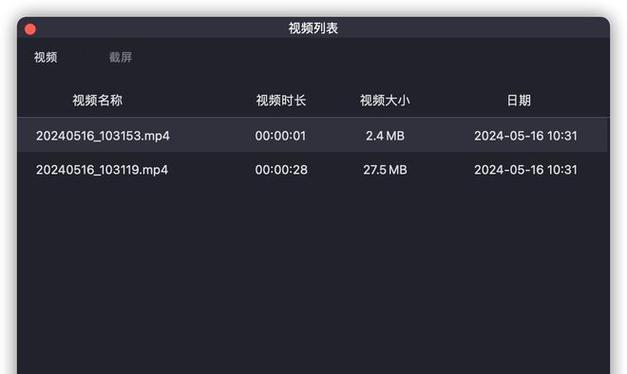Switch to the 视频 tab
Image resolution: width=627 pixels, height=374 pixels.
click(x=45, y=57)
